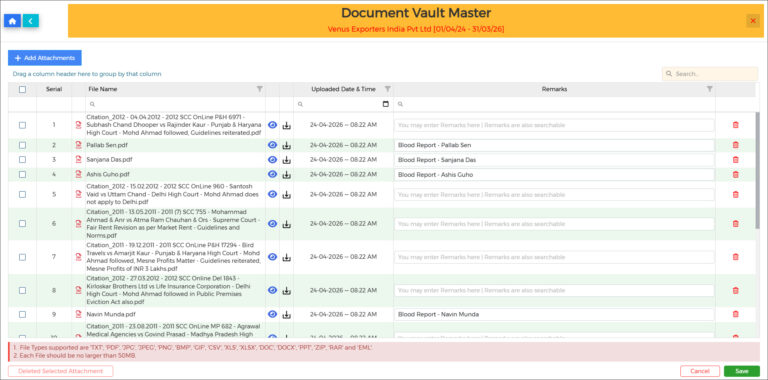Delete serial 5 attachment row

point(735,194)
